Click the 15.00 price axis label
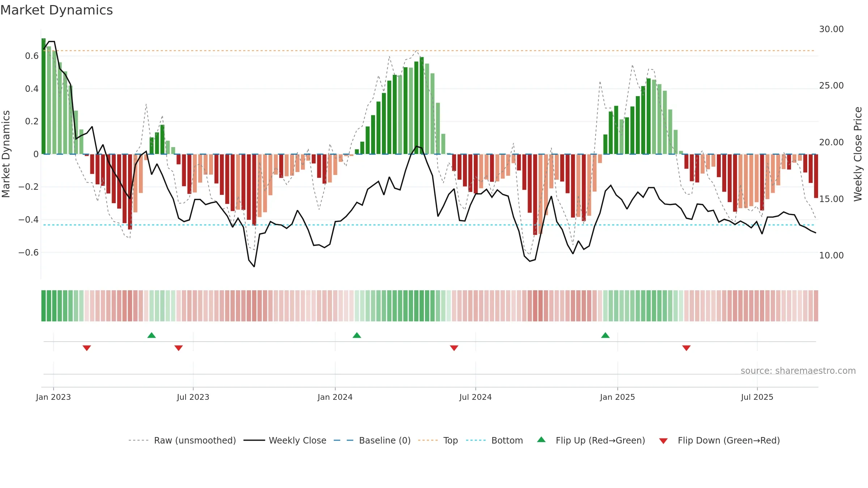868x488 pixels. pyautogui.click(x=831, y=199)
